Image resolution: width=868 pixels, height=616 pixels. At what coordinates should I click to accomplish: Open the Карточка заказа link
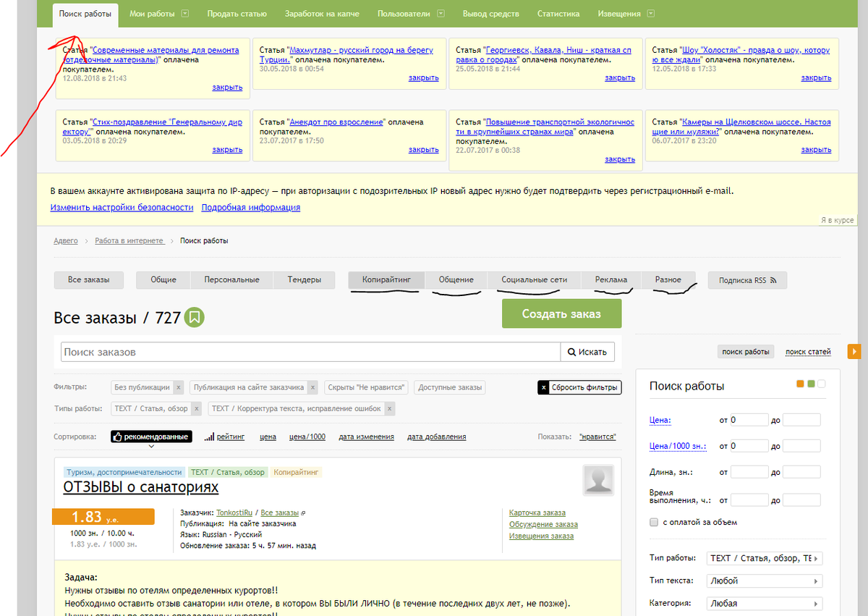tap(537, 512)
